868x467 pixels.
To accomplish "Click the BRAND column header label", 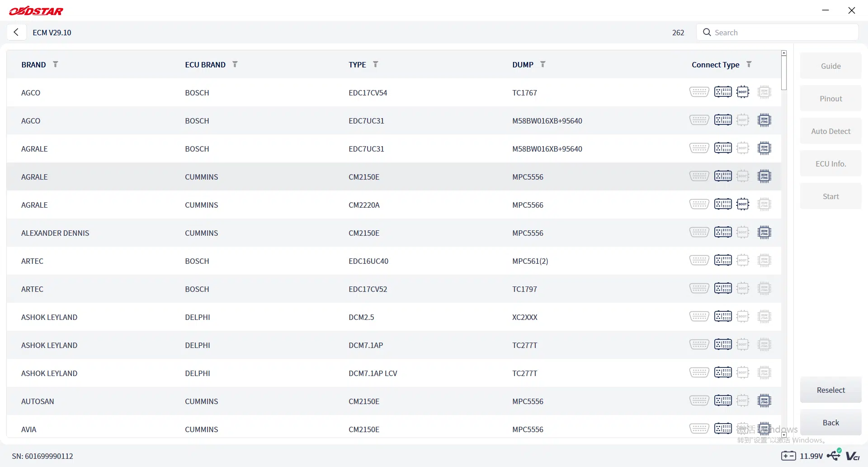I will tap(33, 65).
